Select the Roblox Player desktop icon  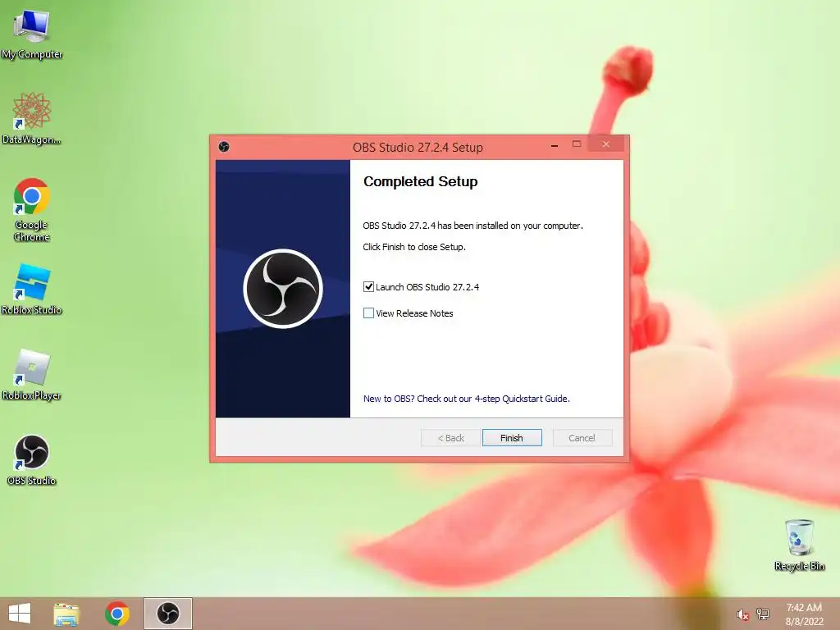32,374
